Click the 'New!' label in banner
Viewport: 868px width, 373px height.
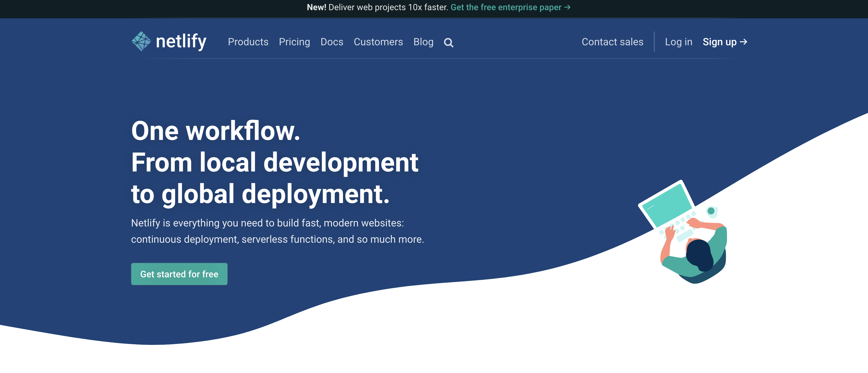pos(316,7)
